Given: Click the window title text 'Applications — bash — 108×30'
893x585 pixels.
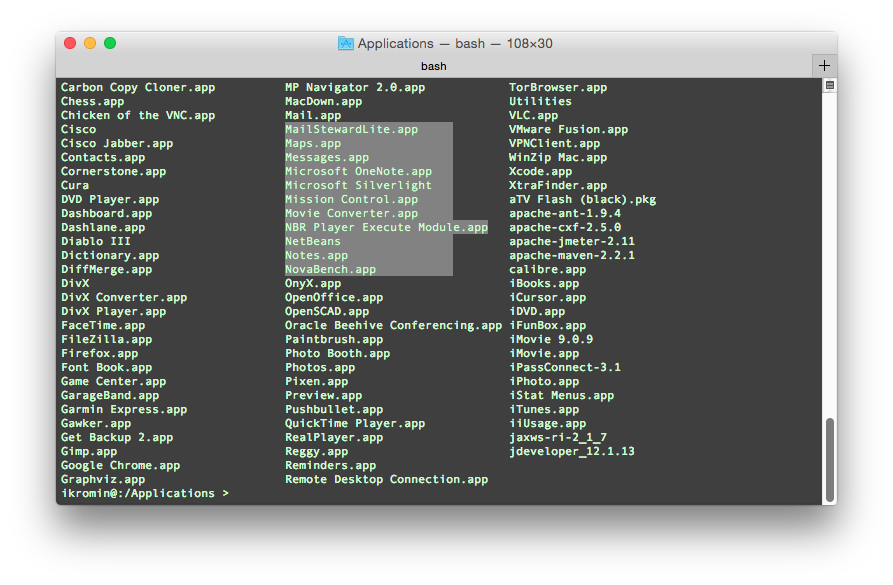Looking at the screenshot, I should [x=455, y=43].
